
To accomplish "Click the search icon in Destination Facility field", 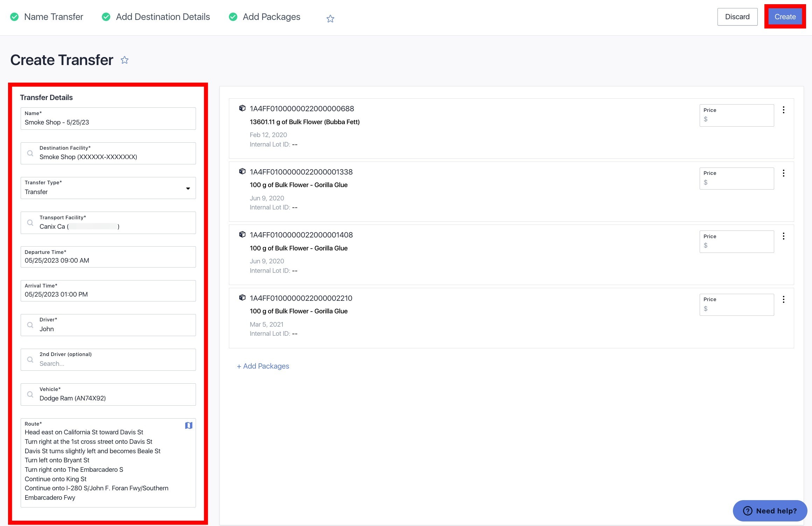I will click(x=30, y=153).
